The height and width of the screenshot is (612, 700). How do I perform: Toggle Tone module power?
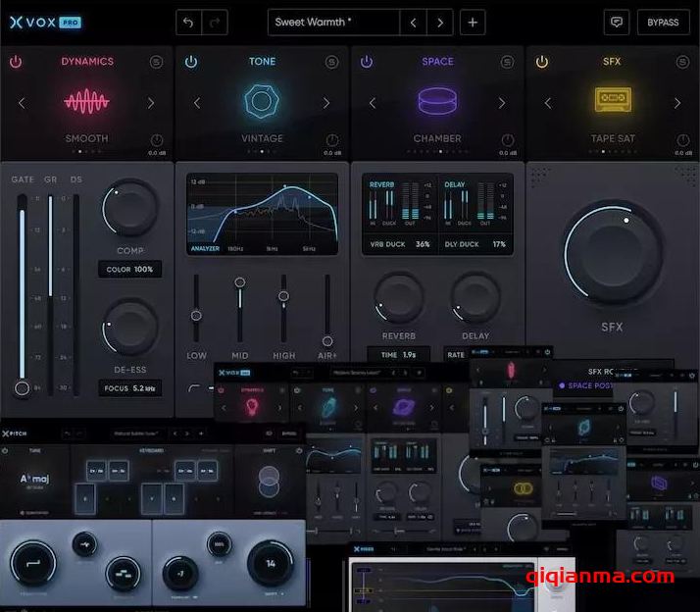[x=191, y=62]
